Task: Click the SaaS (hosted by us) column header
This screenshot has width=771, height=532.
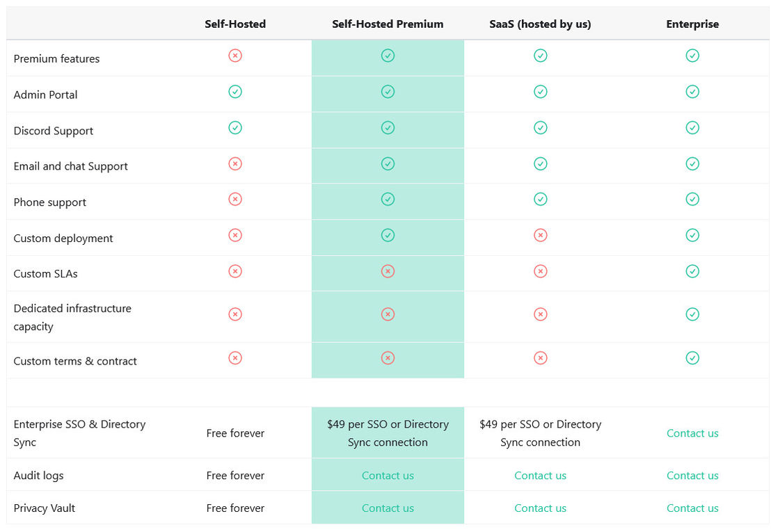Action: [541, 24]
